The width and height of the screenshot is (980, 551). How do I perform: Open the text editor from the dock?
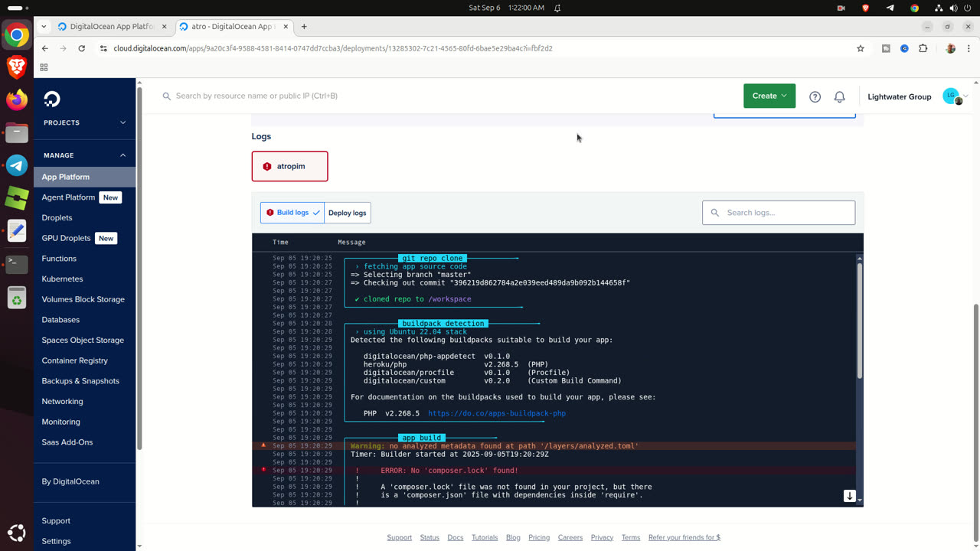coord(17,231)
